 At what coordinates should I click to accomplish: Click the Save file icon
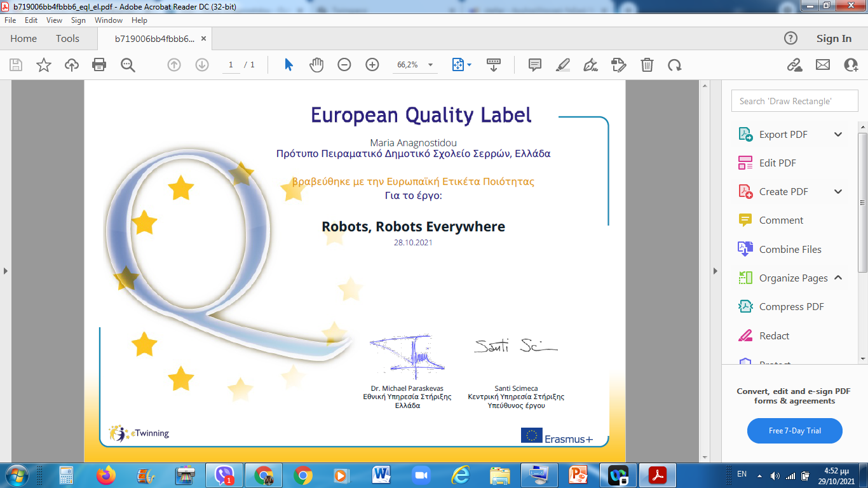(x=16, y=65)
